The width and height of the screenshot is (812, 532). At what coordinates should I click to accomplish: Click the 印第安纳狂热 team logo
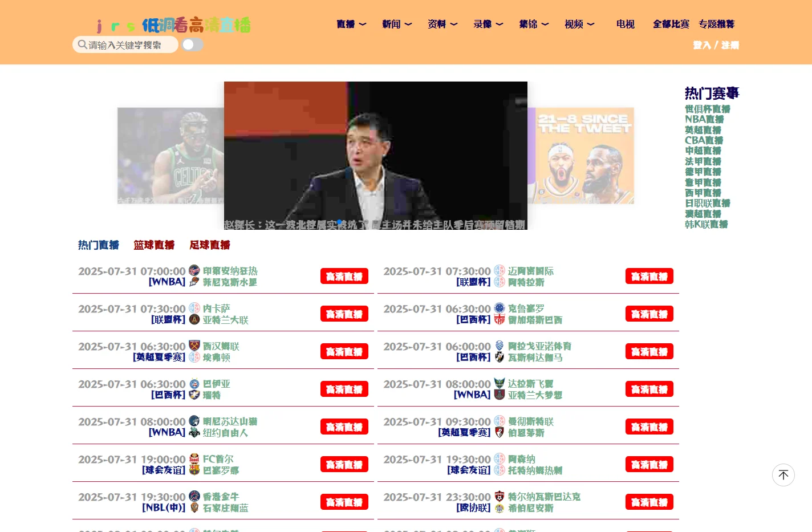(x=194, y=270)
